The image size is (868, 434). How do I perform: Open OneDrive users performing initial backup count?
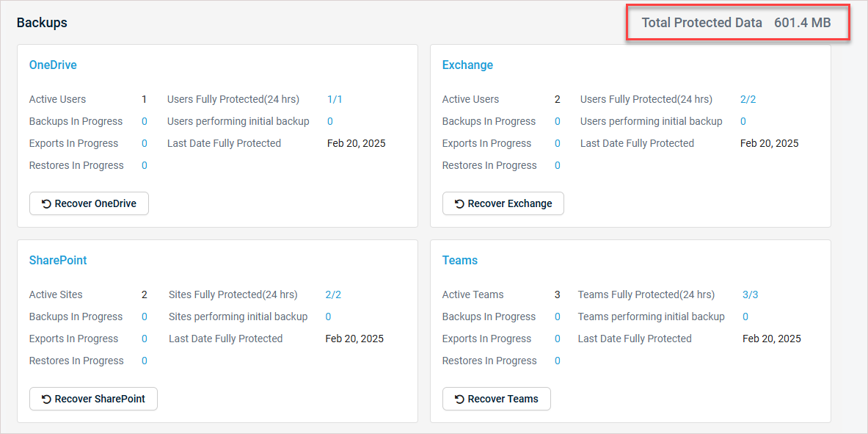click(x=330, y=121)
